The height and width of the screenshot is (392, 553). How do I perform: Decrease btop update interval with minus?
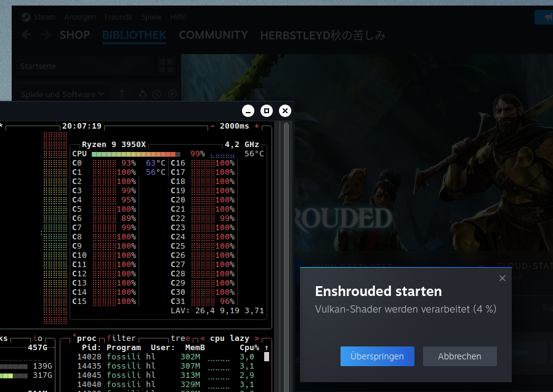pos(212,126)
